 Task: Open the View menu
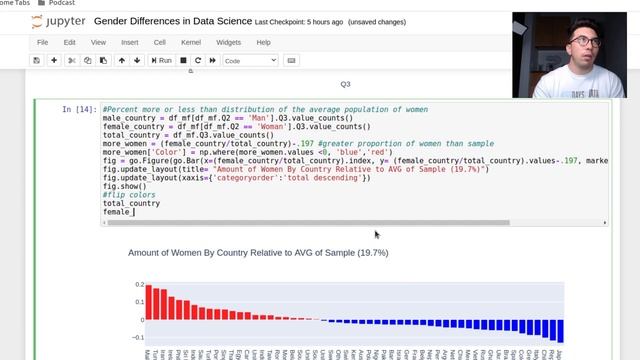[98, 42]
